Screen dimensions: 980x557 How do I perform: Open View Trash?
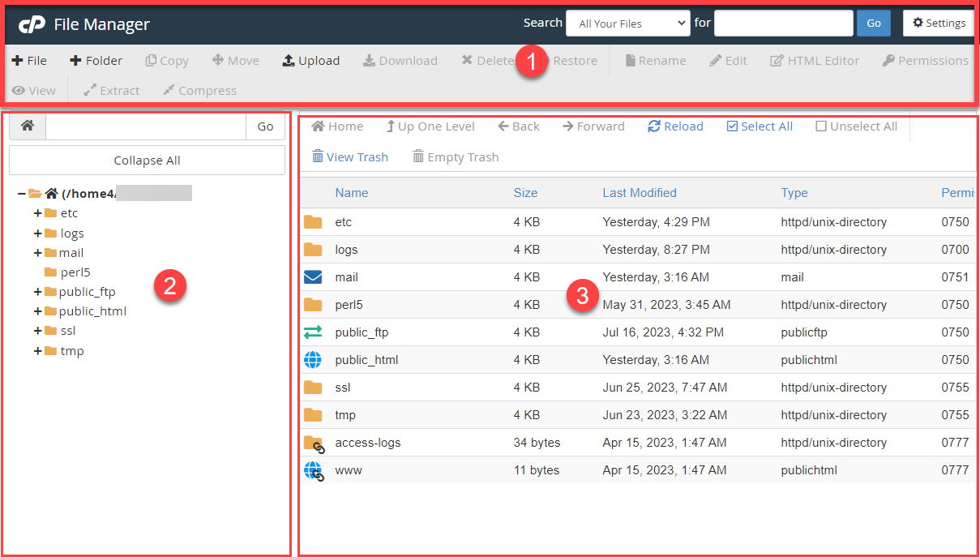point(349,156)
